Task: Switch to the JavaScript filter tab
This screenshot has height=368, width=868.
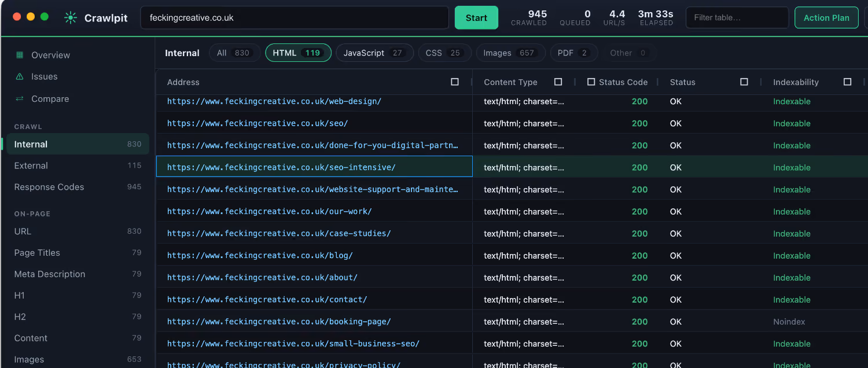Action: click(374, 53)
